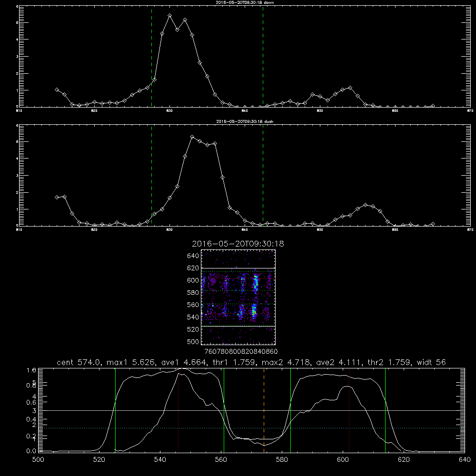This screenshot has height=476, width=476.
Task: Click the right secondary peak diamond in dusk plot
Action: 365,205
